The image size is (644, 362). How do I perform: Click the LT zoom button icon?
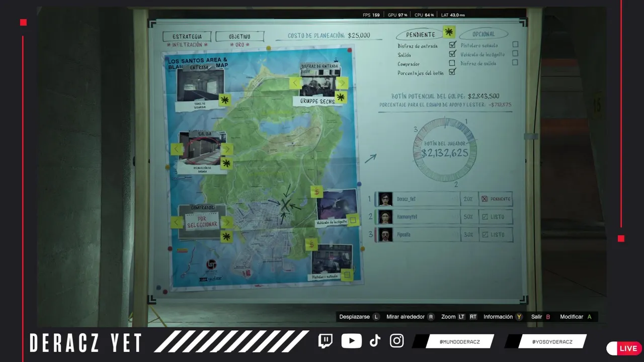click(x=461, y=317)
